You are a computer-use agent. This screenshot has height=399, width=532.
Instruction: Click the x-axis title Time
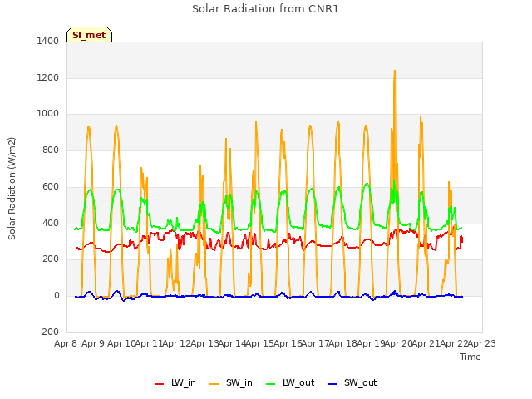click(470, 357)
